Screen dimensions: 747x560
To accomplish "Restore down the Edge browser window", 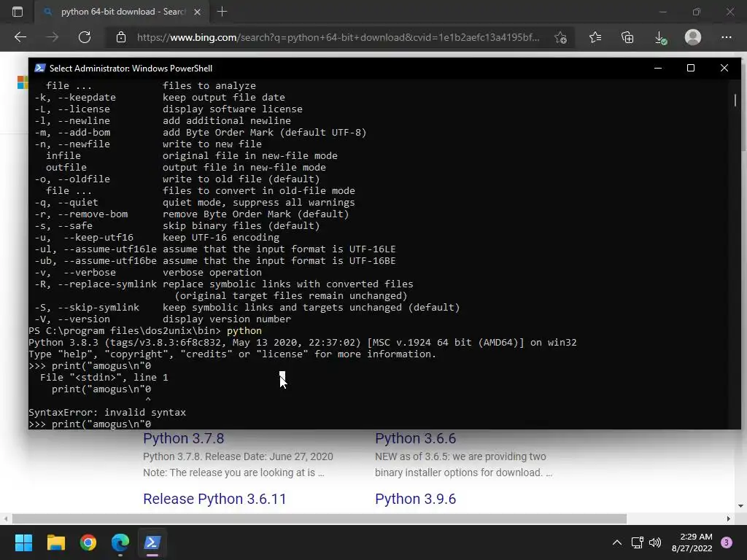I will pos(697,12).
